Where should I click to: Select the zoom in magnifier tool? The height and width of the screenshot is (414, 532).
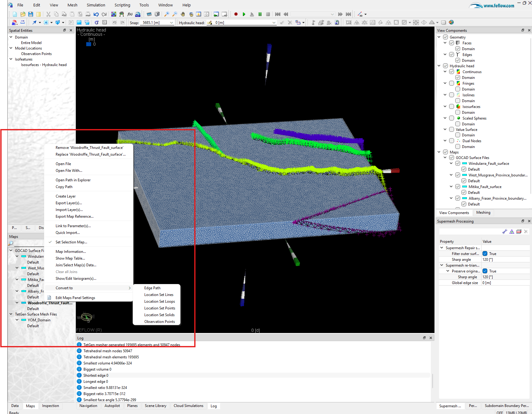click(167, 14)
